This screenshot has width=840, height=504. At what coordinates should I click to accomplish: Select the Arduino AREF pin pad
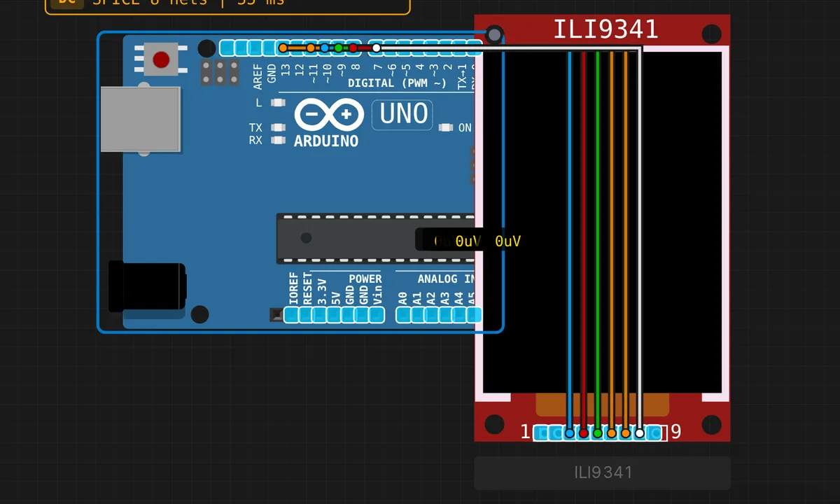click(x=255, y=48)
